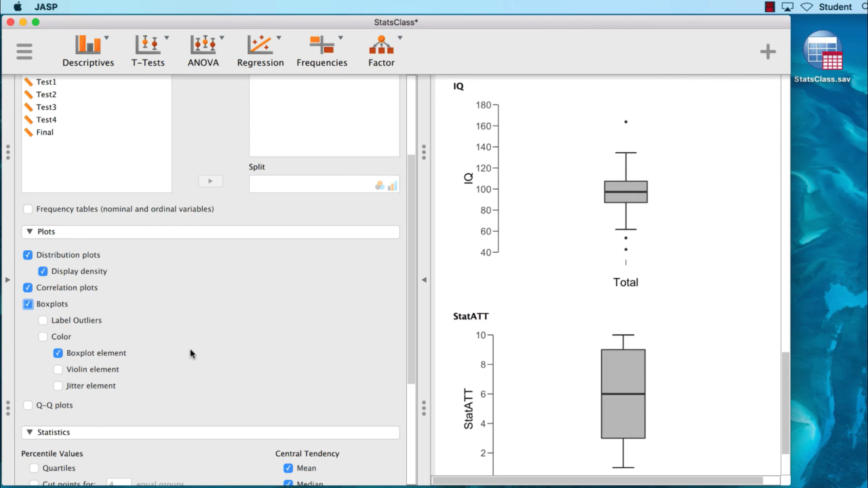Screen dimensions: 868x488
Task: Enable Jitter element
Action: point(58,386)
